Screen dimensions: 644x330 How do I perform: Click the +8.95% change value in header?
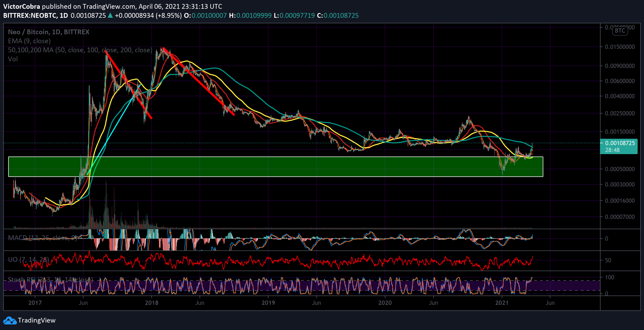[169, 15]
